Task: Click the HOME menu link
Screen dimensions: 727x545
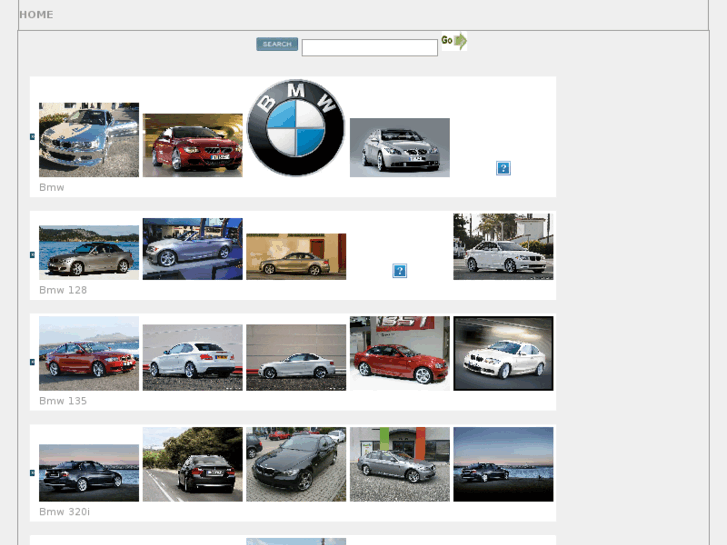Action: (x=36, y=15)
